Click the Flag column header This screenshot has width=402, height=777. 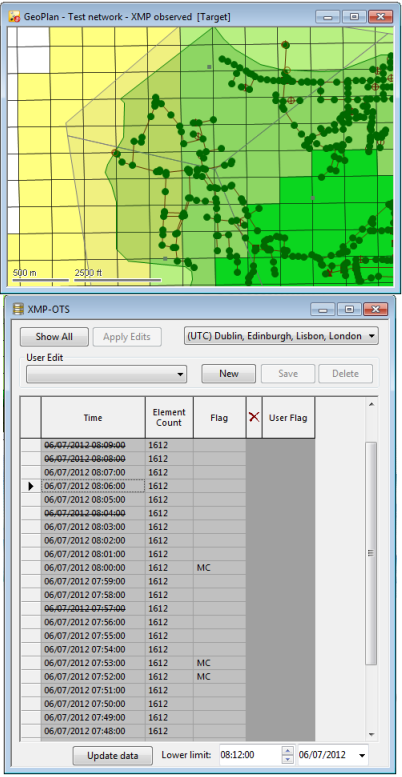pos(219,418)
